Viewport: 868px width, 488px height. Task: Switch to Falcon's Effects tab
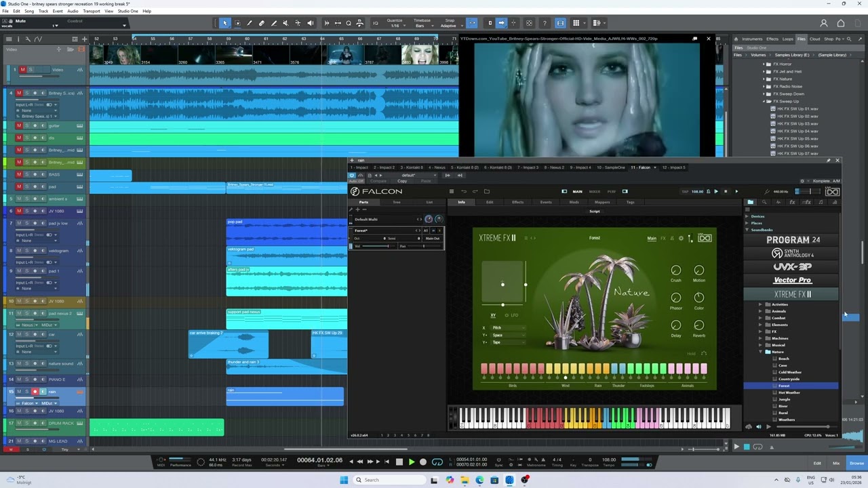point(517,202)
